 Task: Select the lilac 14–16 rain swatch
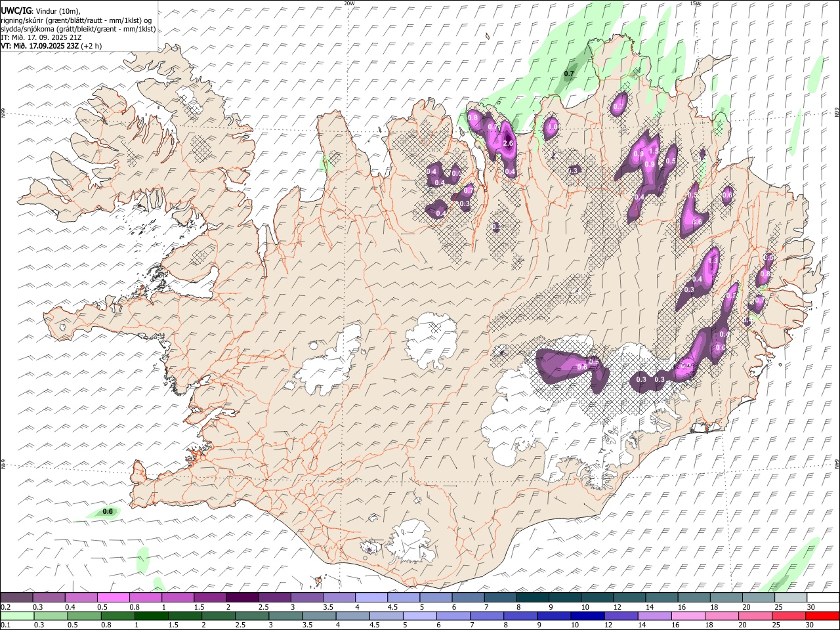pos(654,616)
